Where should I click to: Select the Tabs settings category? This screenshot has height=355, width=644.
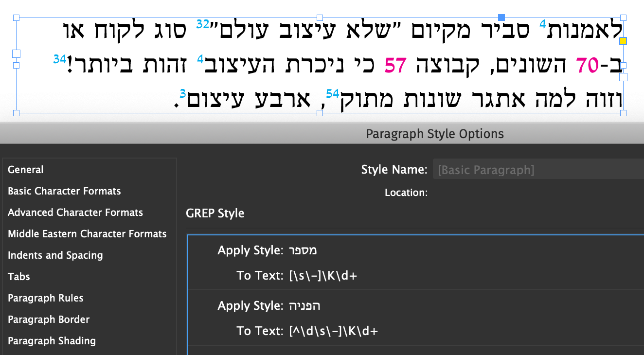pos(18,276)
